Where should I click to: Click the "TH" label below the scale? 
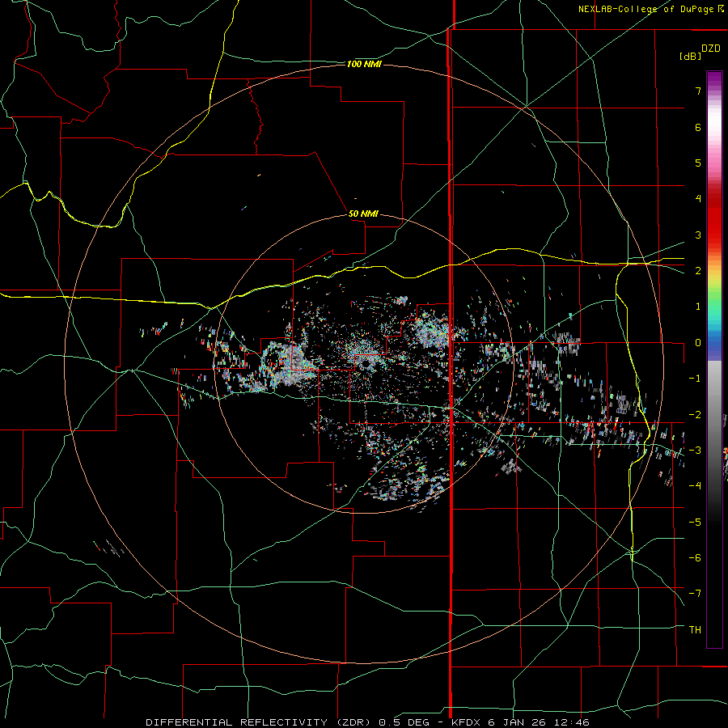point(695,630)
